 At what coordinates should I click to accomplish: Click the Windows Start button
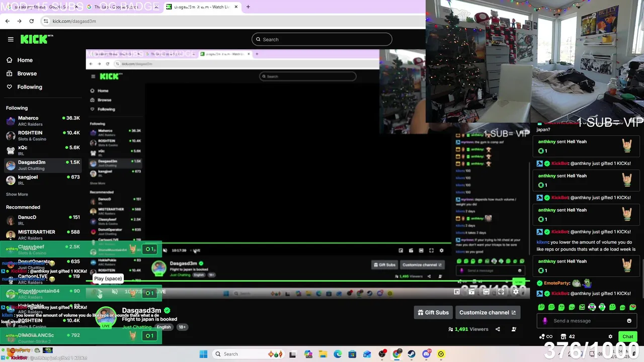[x=203, y=354]
